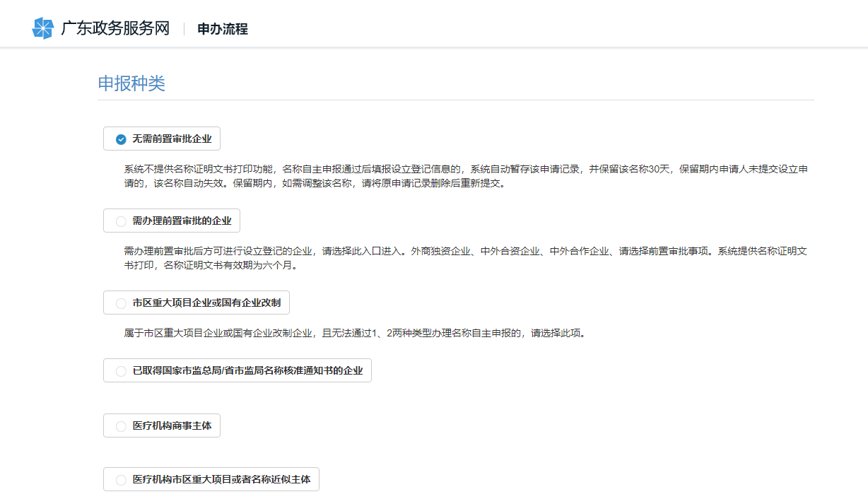The height and width of the screenshot is (499, 868).
Task: Select the 无需前置审批企业 radio option
Action: coord(161,139)
